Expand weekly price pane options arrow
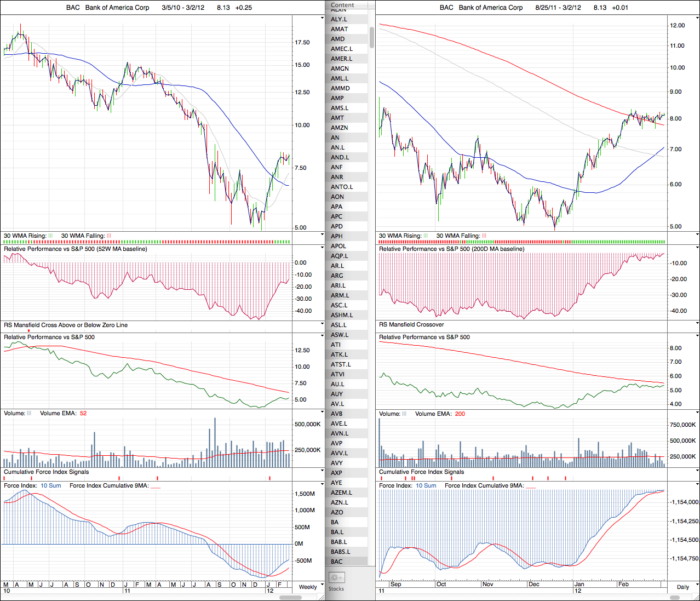Viewport: 700px width, 601px height. tap(322, 18)
